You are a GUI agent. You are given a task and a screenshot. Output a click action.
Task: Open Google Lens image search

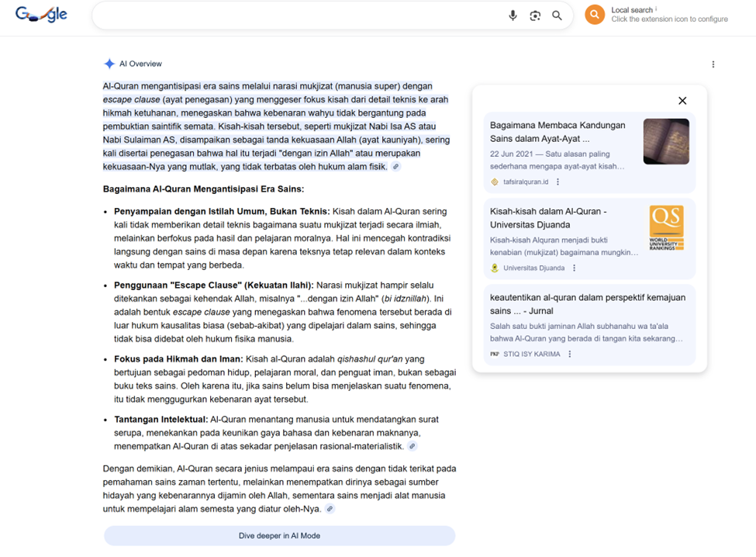(x=535, y=16)
